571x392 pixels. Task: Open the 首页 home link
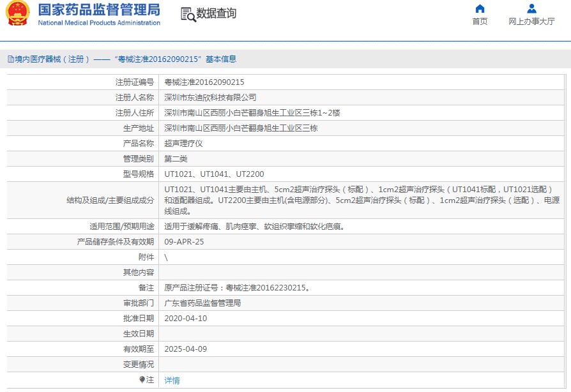tap(480, 22)
